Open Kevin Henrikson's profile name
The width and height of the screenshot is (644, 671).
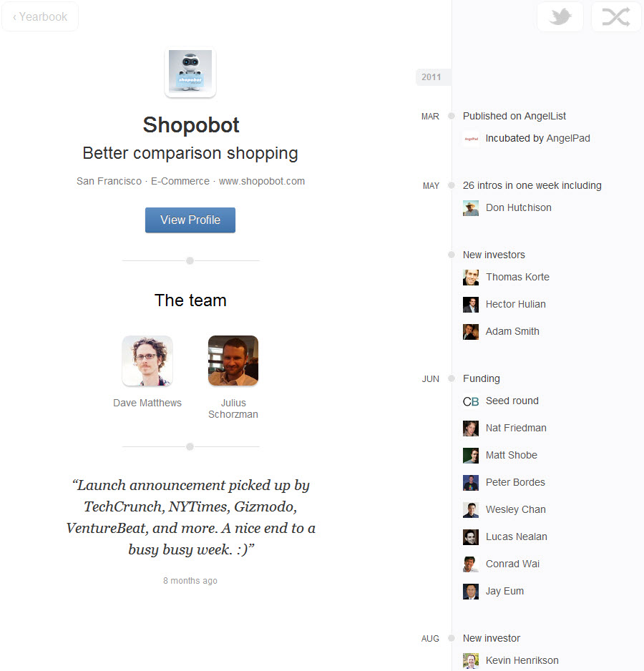point(522,660)
